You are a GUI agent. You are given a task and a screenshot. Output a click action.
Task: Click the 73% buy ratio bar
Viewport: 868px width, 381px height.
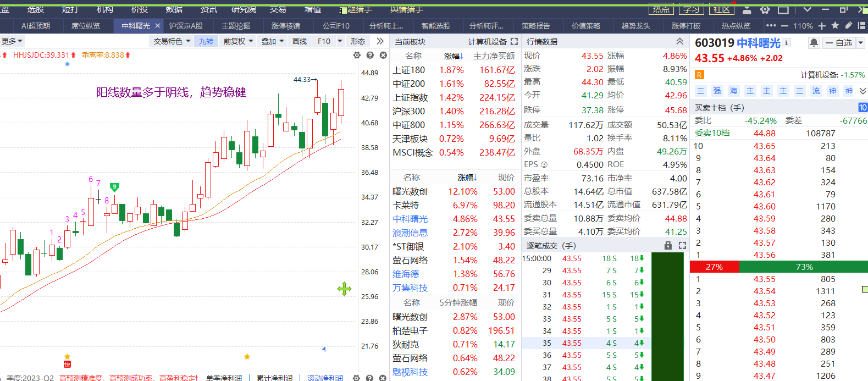(804, 267)
